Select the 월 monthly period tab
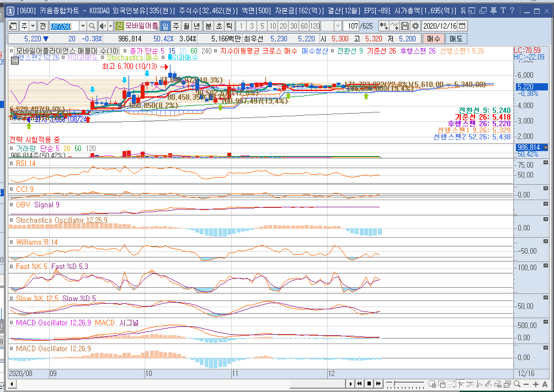 click(x=186, y=26)
